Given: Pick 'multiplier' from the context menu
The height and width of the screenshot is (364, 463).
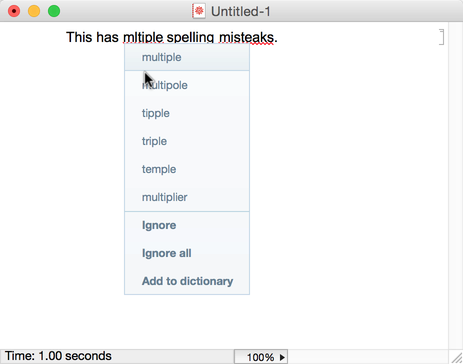Looking at the screenshot, I should [187, 197].
